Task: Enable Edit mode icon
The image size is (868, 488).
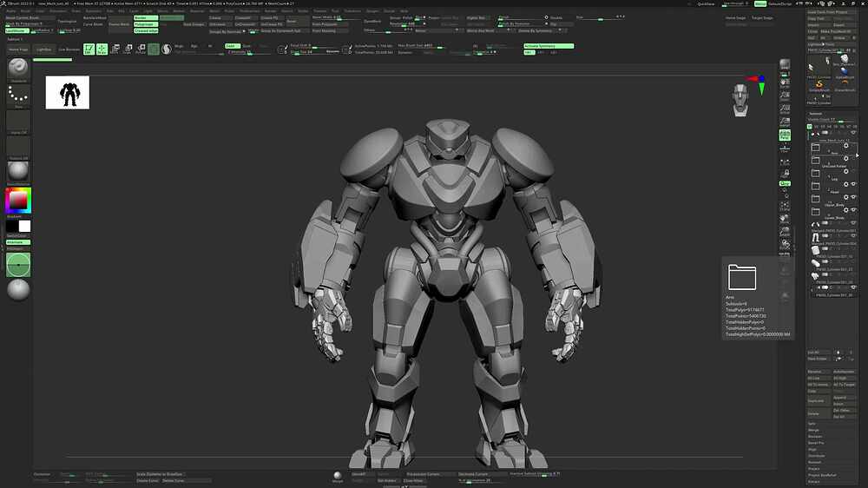Action: tap(89, 49)
